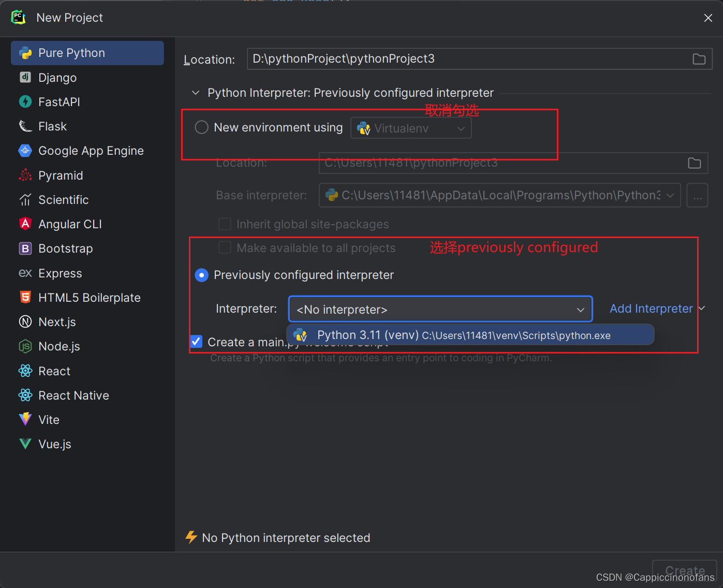Choose the Vue.js project type
The image size is (723, 588).
55,444
